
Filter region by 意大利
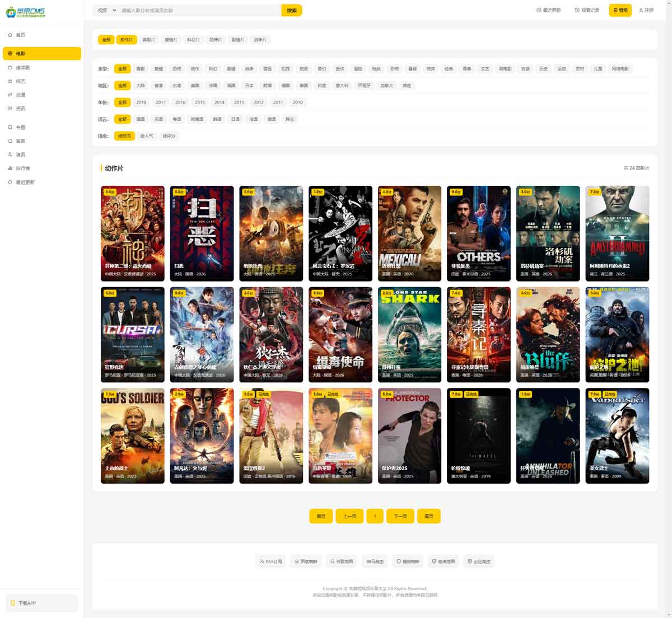point(342,86)
